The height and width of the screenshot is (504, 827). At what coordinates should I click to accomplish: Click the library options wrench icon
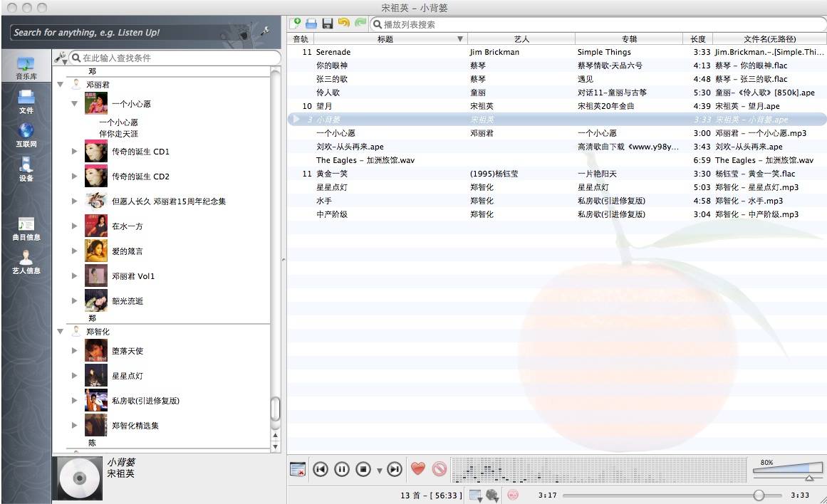point(61,58)
